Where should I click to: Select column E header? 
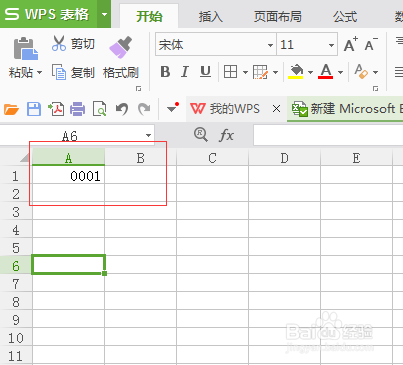356,158
